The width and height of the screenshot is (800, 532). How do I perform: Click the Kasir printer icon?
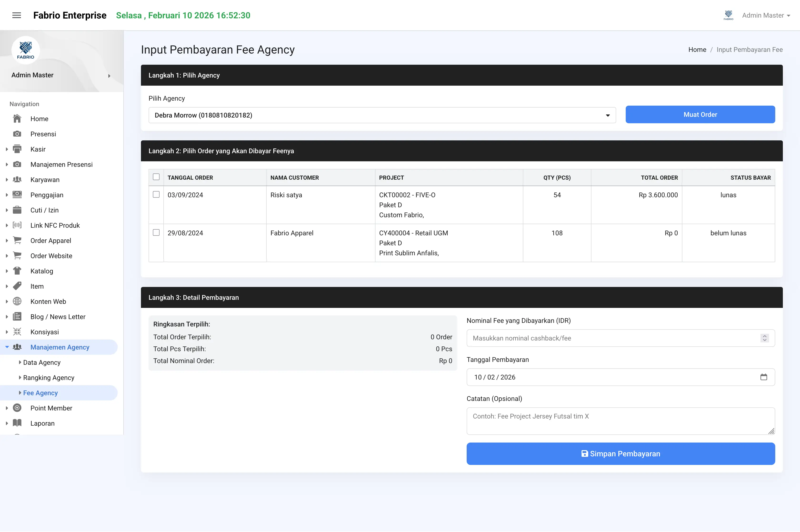point(17,149)
